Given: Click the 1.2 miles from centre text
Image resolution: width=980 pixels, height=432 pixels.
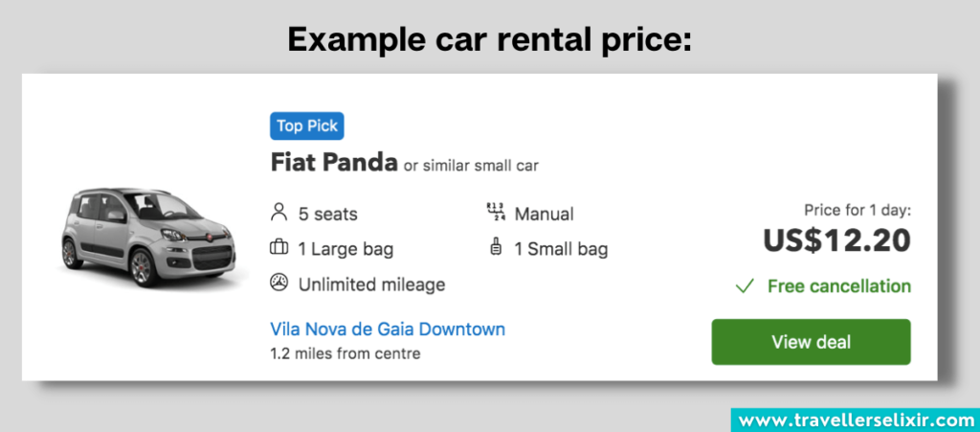Looking at the screenshot, I should 345,353.
